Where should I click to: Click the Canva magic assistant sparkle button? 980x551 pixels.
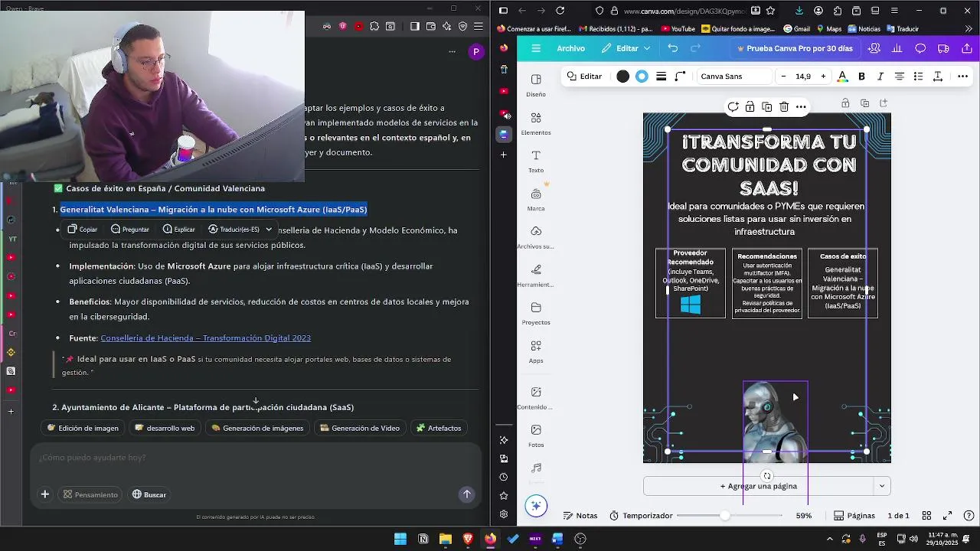(x=536, y=506)
